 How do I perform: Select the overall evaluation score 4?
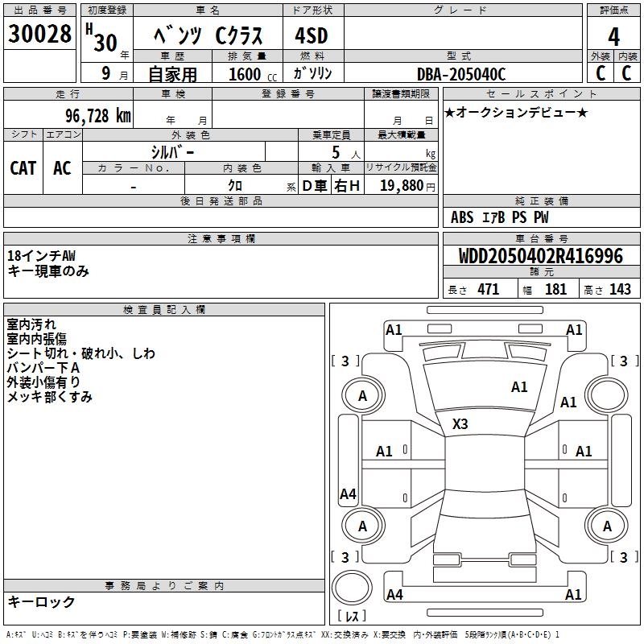pyautogui.click(x=613, y=36)
